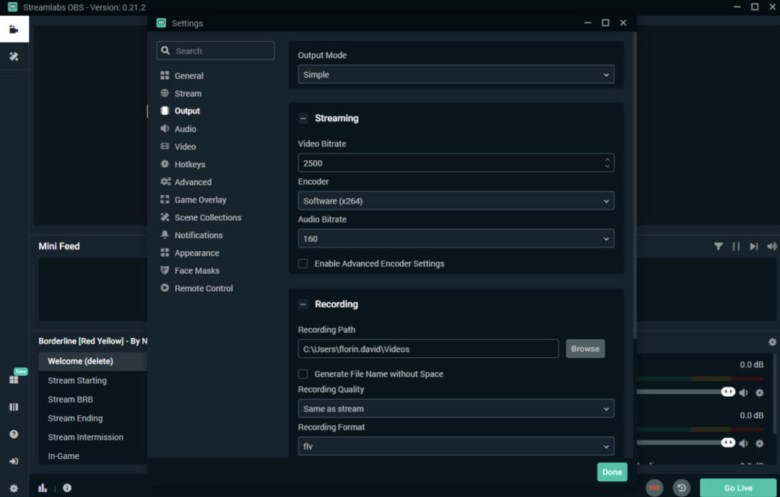Screen dimensions: 780x497
Task: Mute the Mini Feed event sounds
Action: pos(772,246)
